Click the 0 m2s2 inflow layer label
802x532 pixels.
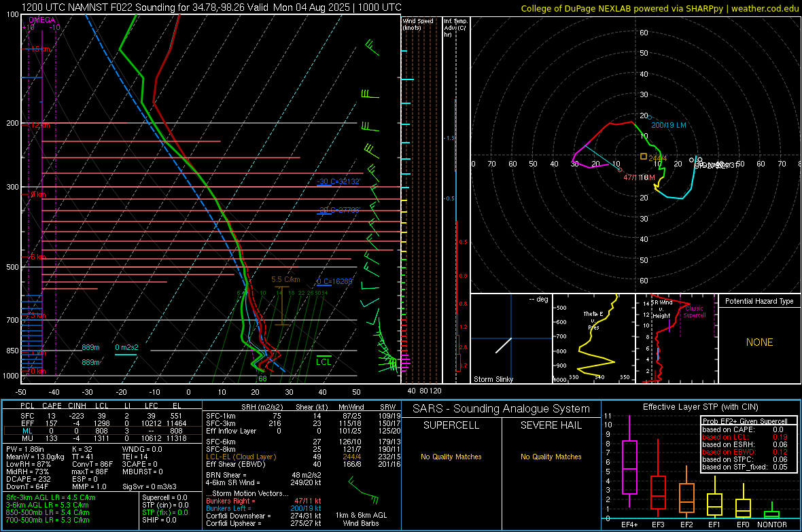pos(126,347)
